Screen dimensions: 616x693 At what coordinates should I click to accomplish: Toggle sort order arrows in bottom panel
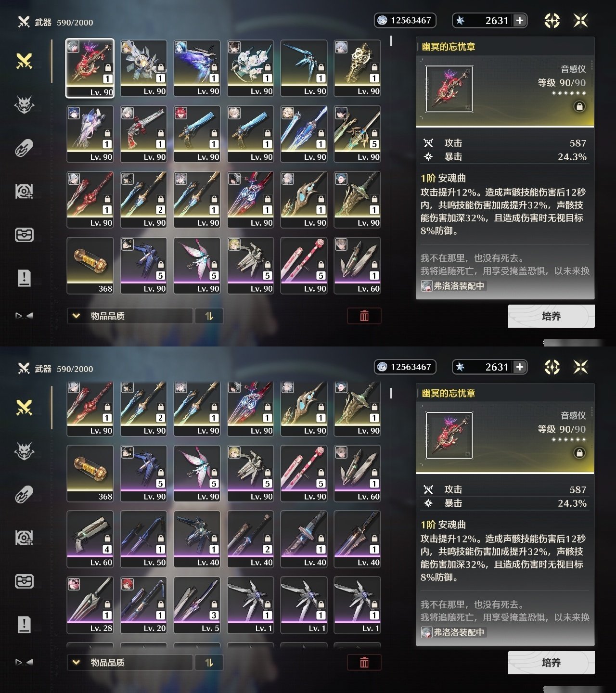click(x=209, y=662)
